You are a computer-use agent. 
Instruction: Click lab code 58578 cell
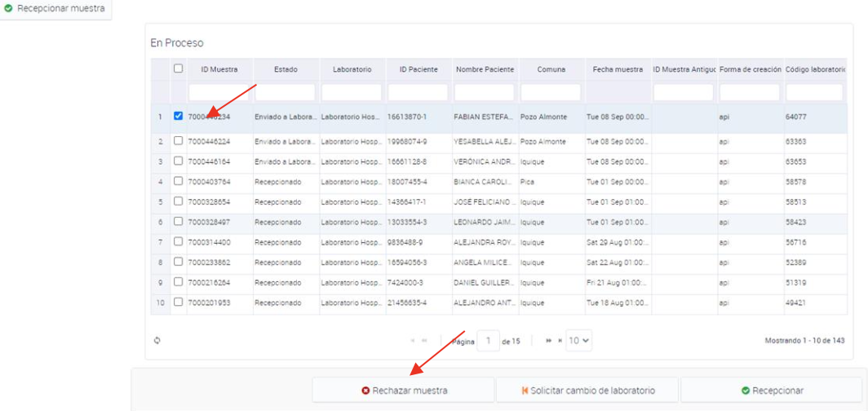pyautogui.click(x=816, y=182)
